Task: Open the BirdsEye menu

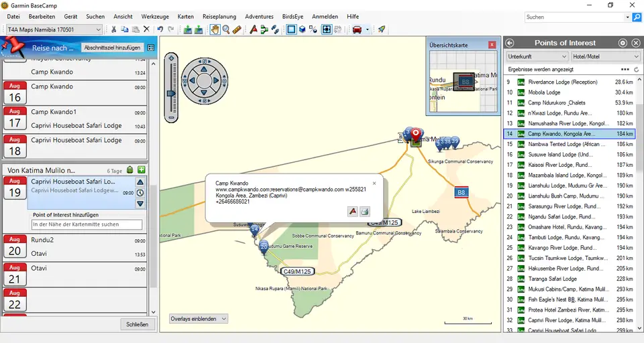Action: point(293,17)
